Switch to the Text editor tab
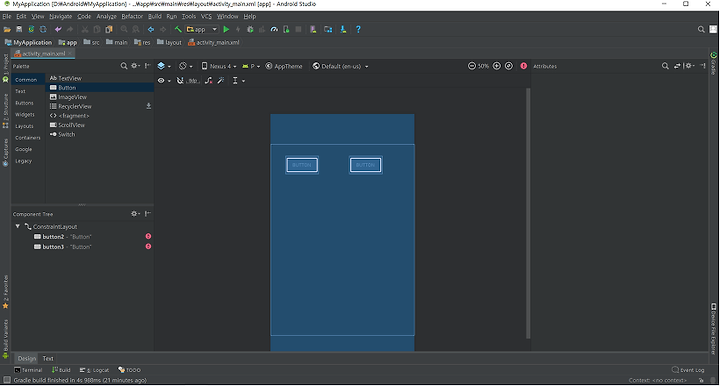This screenshot has width=720, height=386. click(48, 358)
